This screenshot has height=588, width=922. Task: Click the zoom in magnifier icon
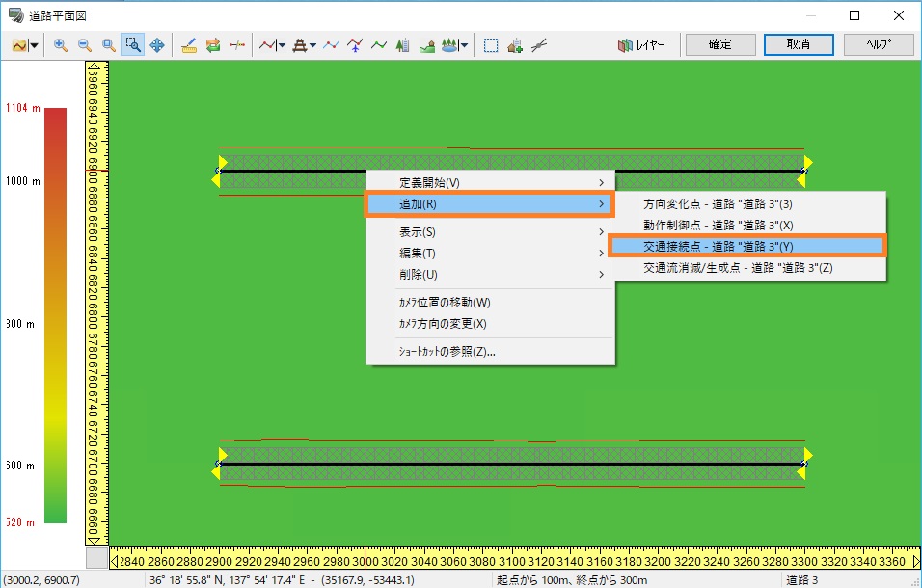[x=60, y=45]
